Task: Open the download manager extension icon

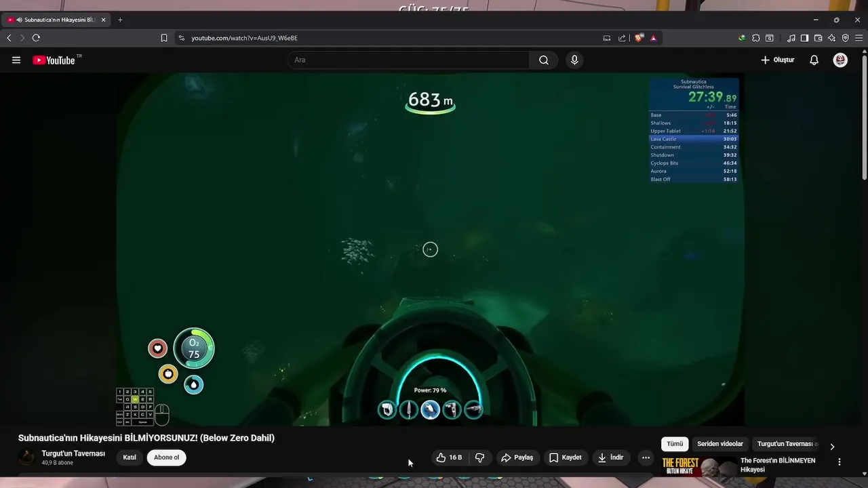Action: [x=742, y=38]
